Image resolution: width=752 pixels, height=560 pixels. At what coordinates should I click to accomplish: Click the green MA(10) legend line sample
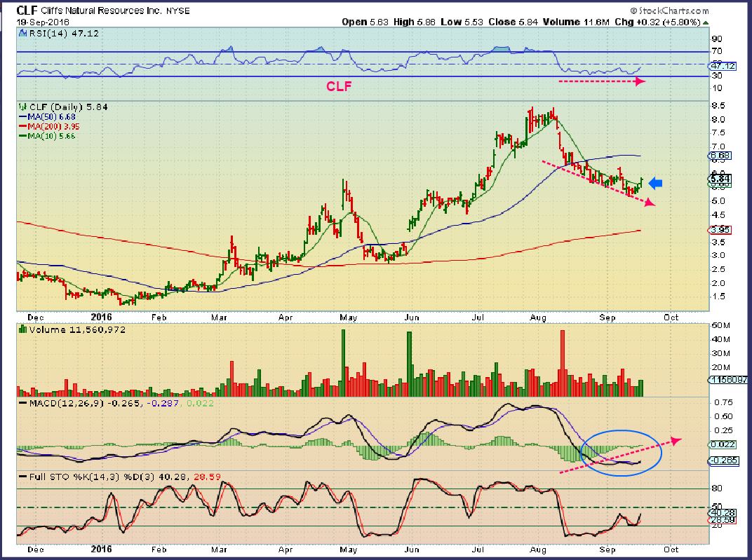23,136
